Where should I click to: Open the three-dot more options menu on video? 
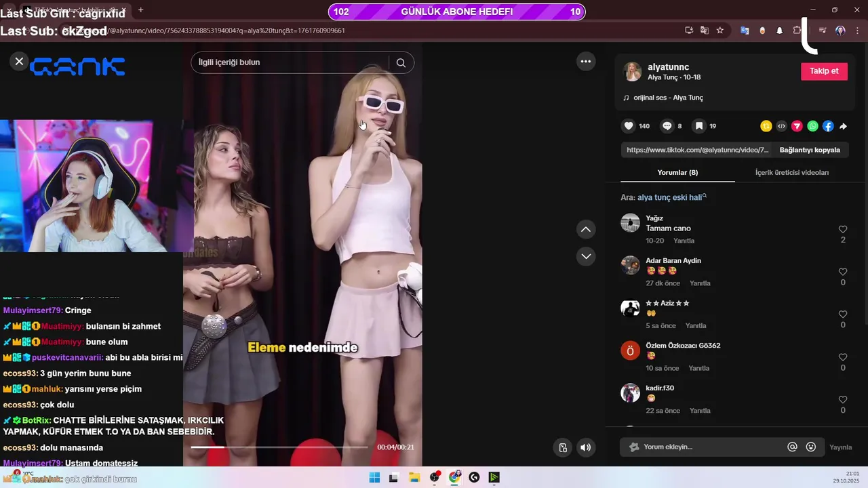[x=586, y=62]
